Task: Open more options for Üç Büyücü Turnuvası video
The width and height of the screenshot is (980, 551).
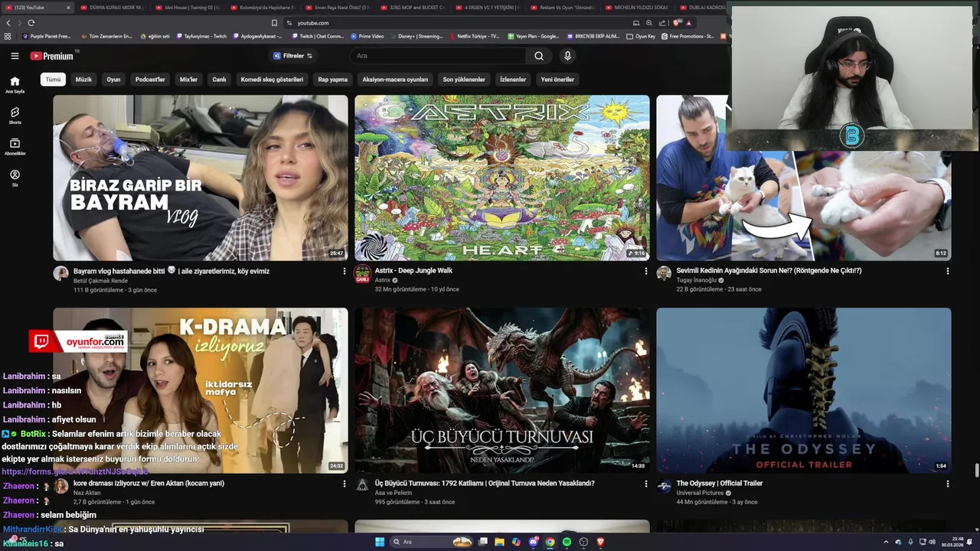Action: pos(646,484)
